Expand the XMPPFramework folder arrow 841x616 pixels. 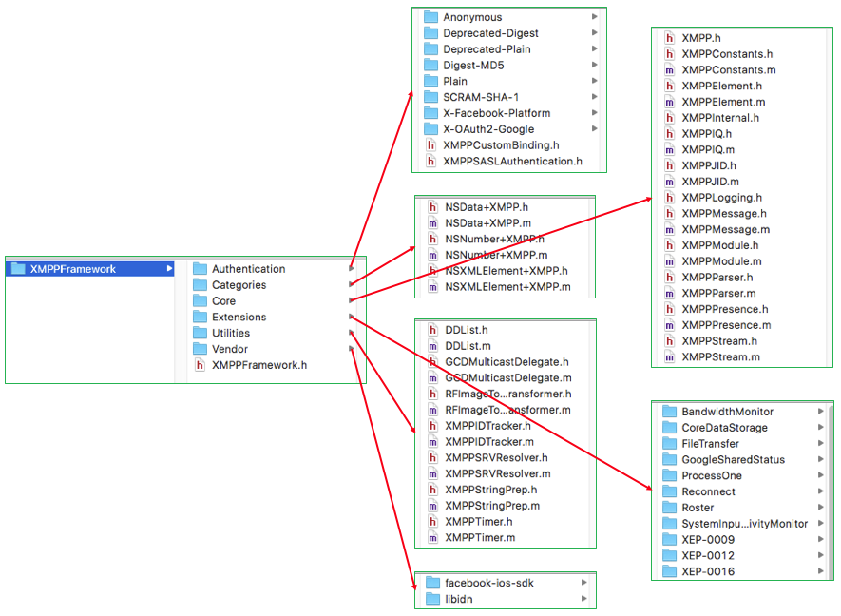click(169, 268)
